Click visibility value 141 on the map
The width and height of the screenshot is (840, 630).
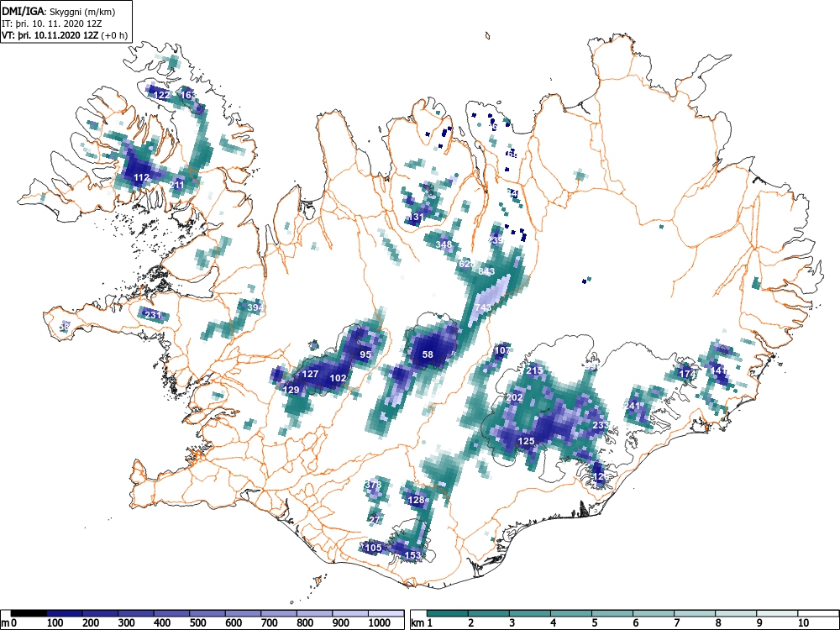(x=718, y=370)
